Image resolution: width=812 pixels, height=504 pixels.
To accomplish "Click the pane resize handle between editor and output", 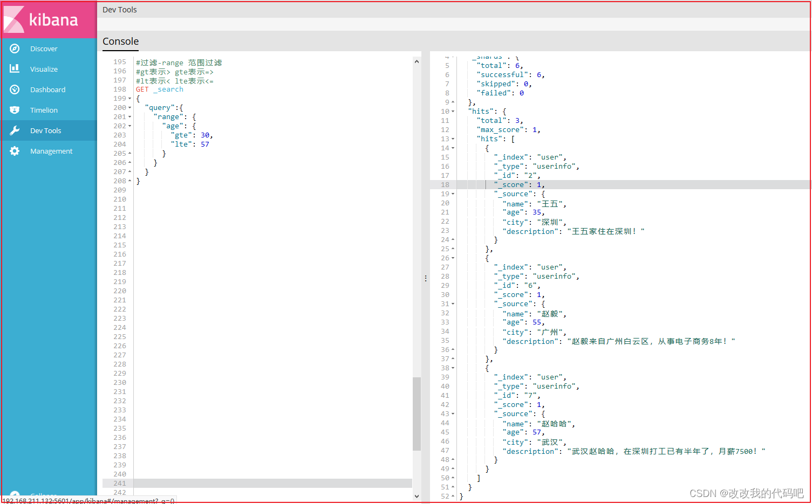I will pyautogui.click(x=426, y=279).
